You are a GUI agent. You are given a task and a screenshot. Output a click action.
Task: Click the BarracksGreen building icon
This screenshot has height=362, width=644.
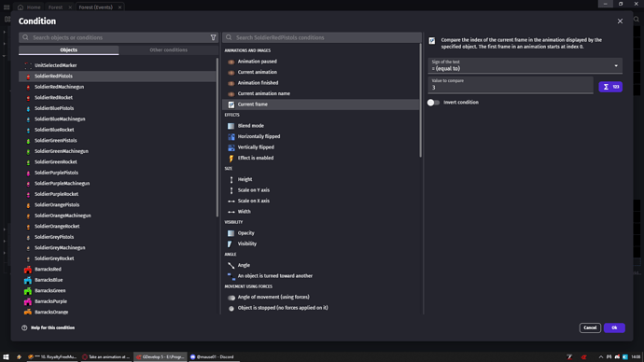[x=28, y=290]
